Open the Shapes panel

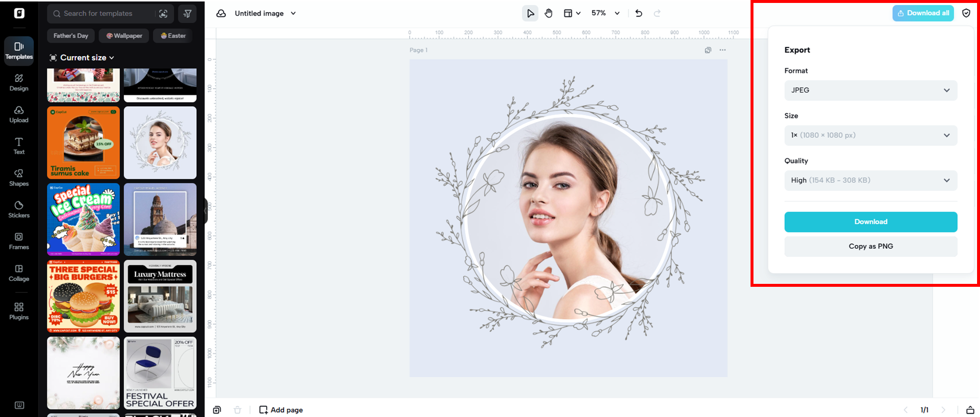pyautogui.click(x=19, y=178)
